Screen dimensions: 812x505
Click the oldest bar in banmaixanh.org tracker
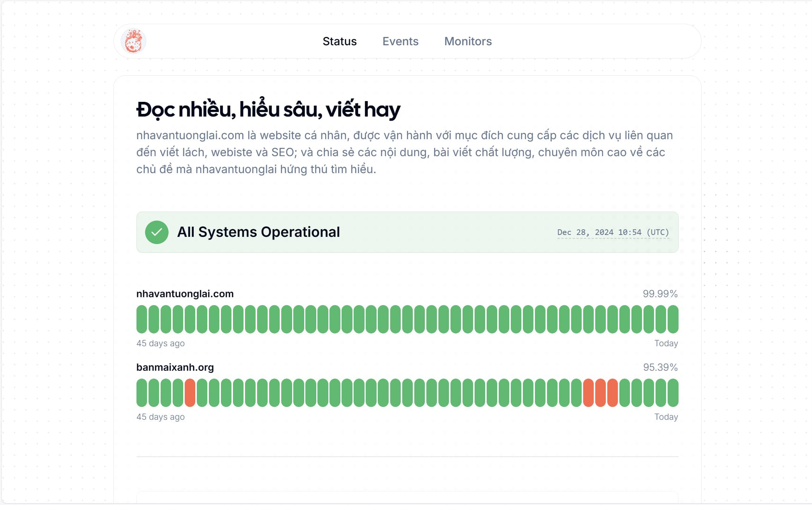pos(142,393)
